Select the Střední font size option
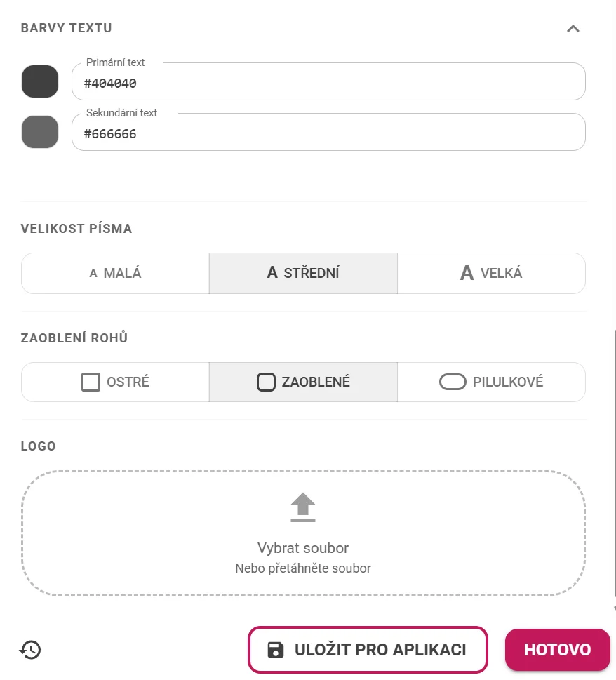 [303, 273]
